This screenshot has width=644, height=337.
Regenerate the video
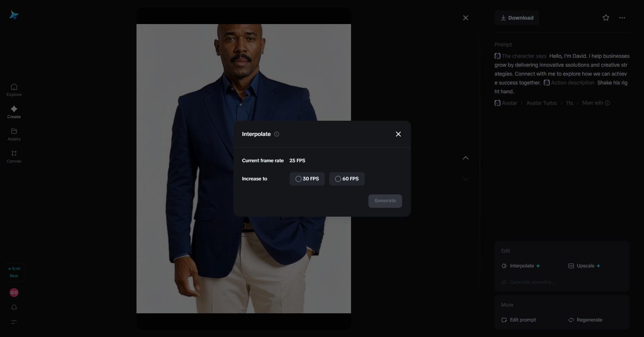586,320
